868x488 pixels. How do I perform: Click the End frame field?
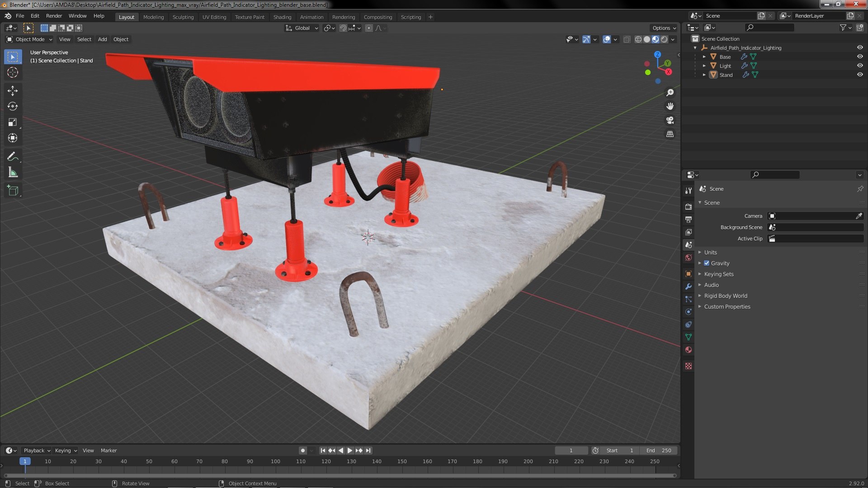659,450
